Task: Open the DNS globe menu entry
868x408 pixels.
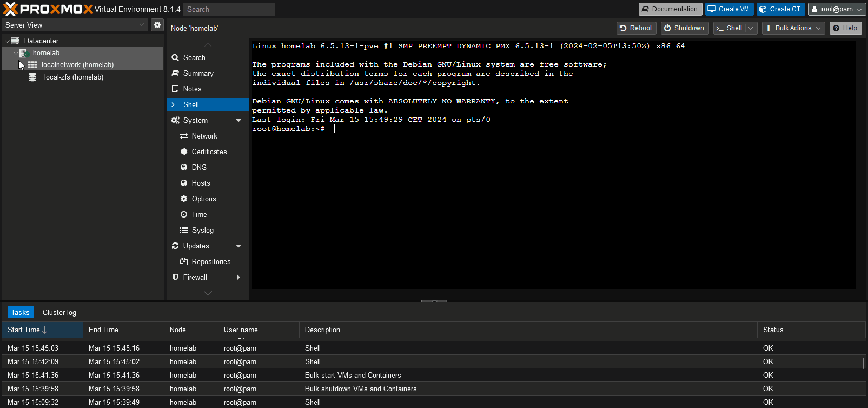Action: coord(198,168)
